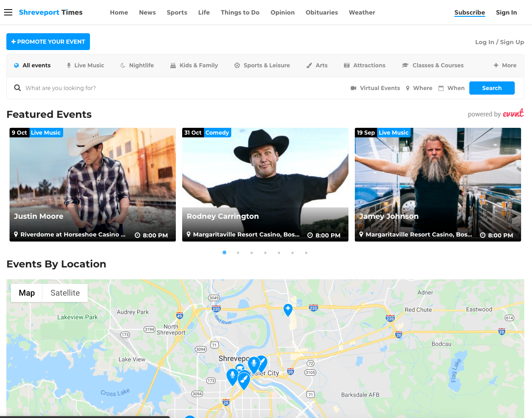The image size is (532, 418).
Task: Click the evvnt logo
Action: pos(513,113)
